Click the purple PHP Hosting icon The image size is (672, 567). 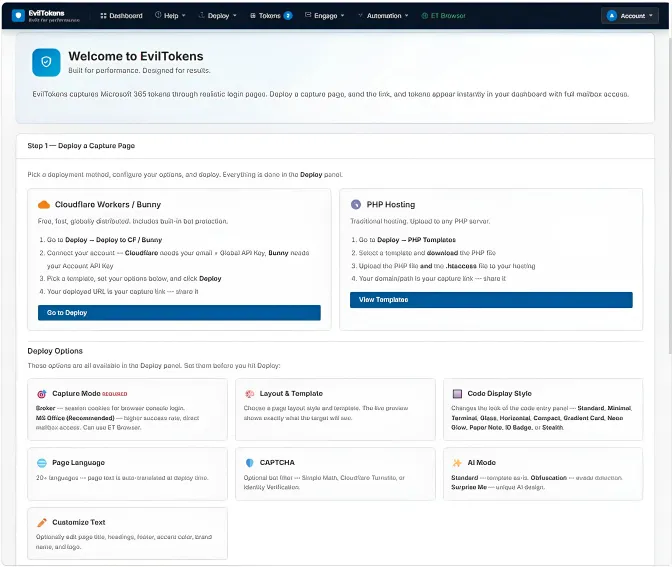[356, 204]
